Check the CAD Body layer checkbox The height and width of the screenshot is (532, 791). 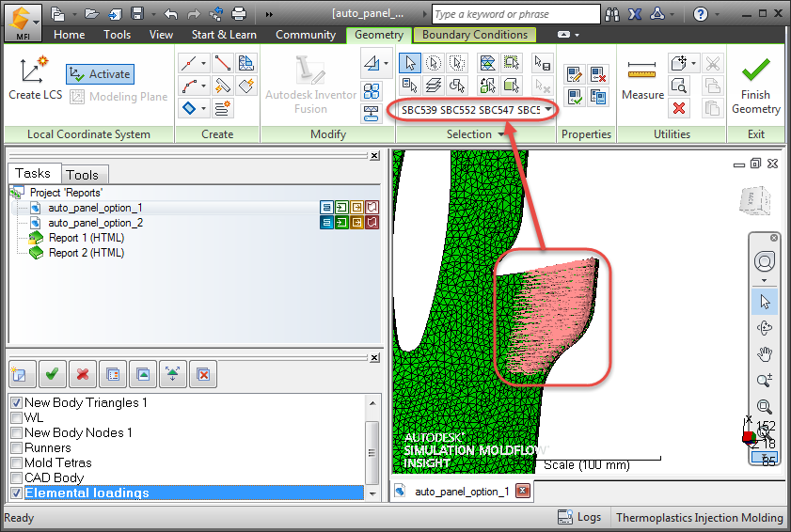17,477
